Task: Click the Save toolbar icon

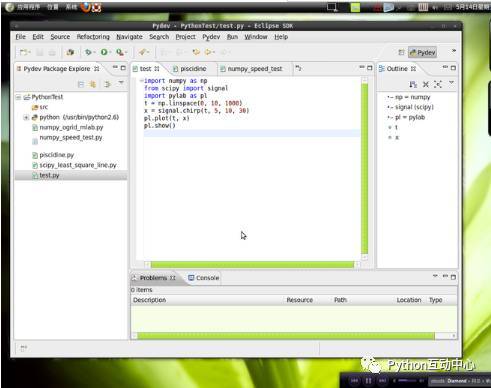Action: [x=40, y=52]
